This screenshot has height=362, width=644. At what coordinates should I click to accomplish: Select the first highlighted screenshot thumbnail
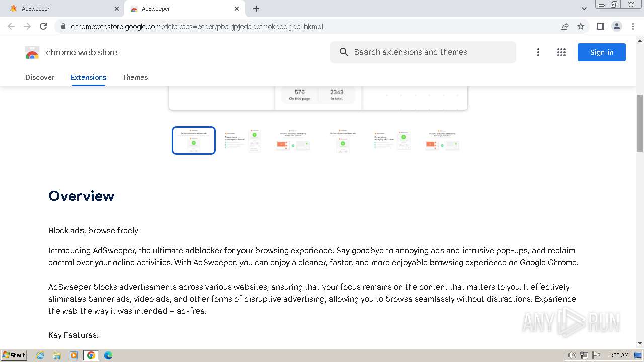[x=194, y=140]
